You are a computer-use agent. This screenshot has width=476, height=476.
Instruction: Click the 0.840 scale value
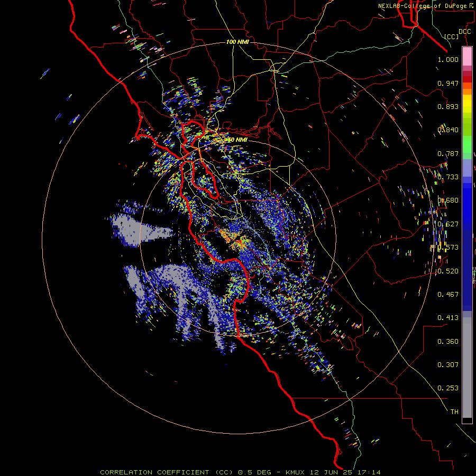[x=448, y=130]
